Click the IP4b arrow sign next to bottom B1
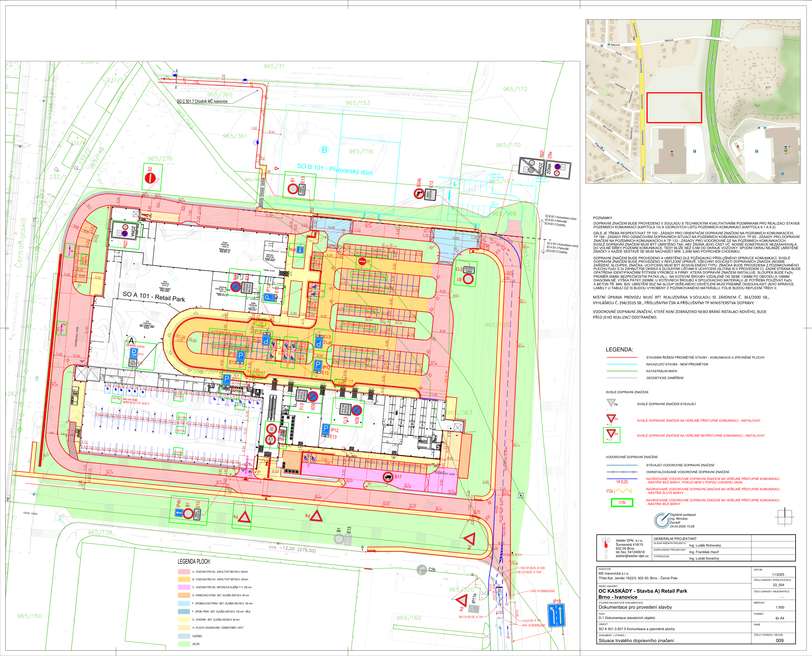 179,513
